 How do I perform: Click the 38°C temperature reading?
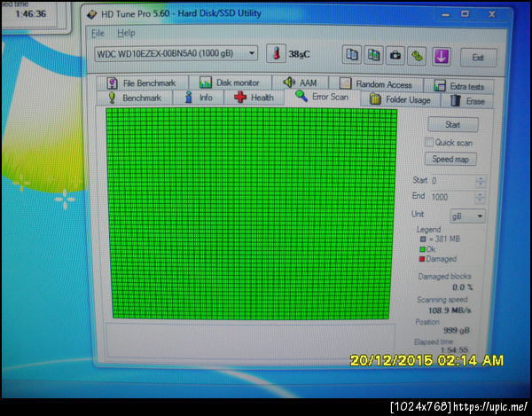click(x=300, y=54)
